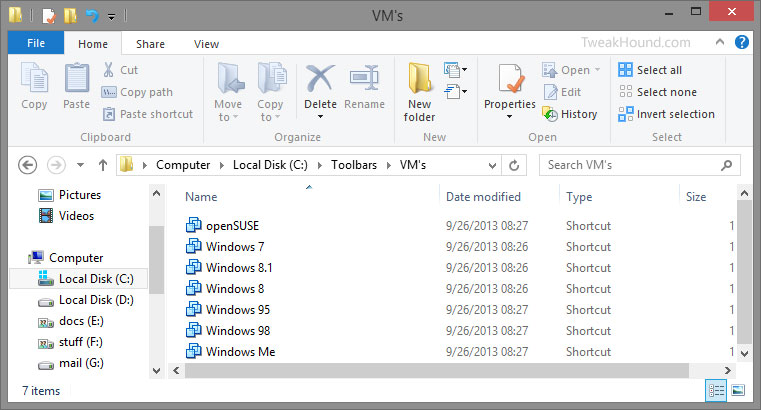Go Back using the back arrow
The height and width of the screenshot is (410, 761).
(x=28, y=165)
